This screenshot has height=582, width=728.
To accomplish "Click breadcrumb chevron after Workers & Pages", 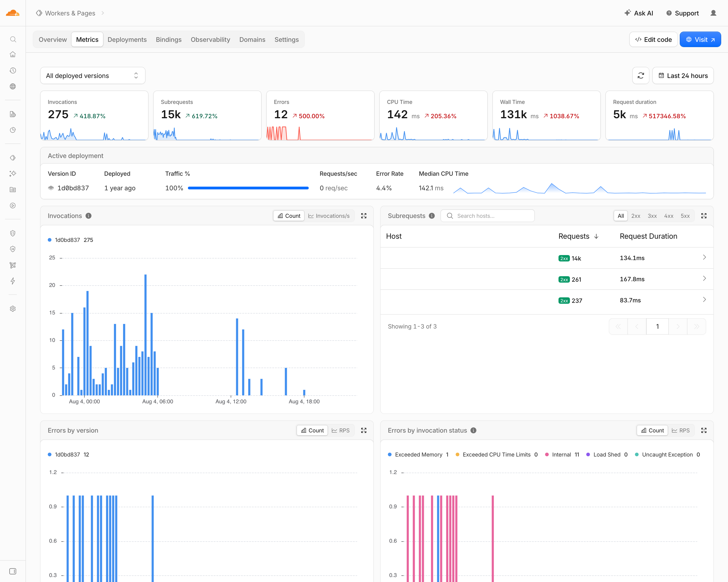I will click(x=103, y=13).
